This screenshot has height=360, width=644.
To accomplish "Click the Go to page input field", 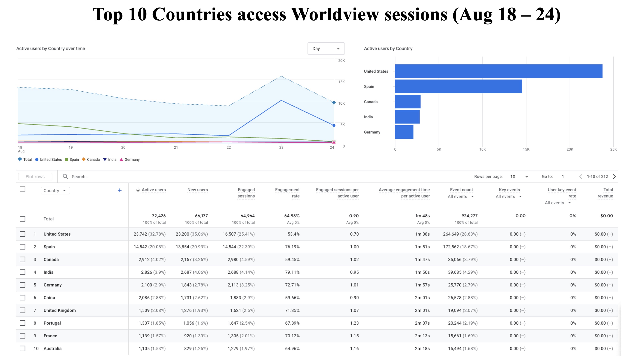I will [x=563, y=176].
